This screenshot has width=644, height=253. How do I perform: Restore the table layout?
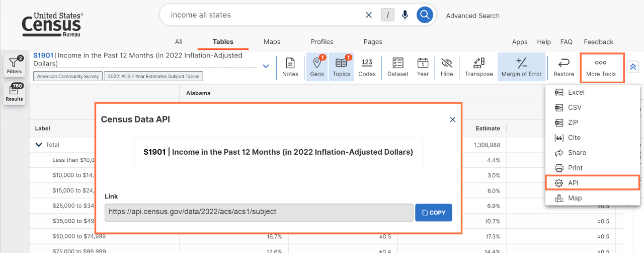(563, 67)
